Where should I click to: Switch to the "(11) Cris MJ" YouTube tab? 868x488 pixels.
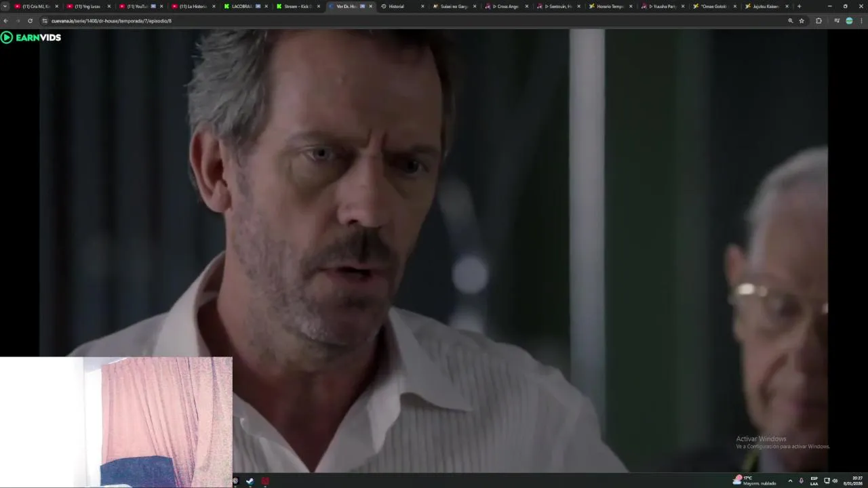tap(35, 6)
